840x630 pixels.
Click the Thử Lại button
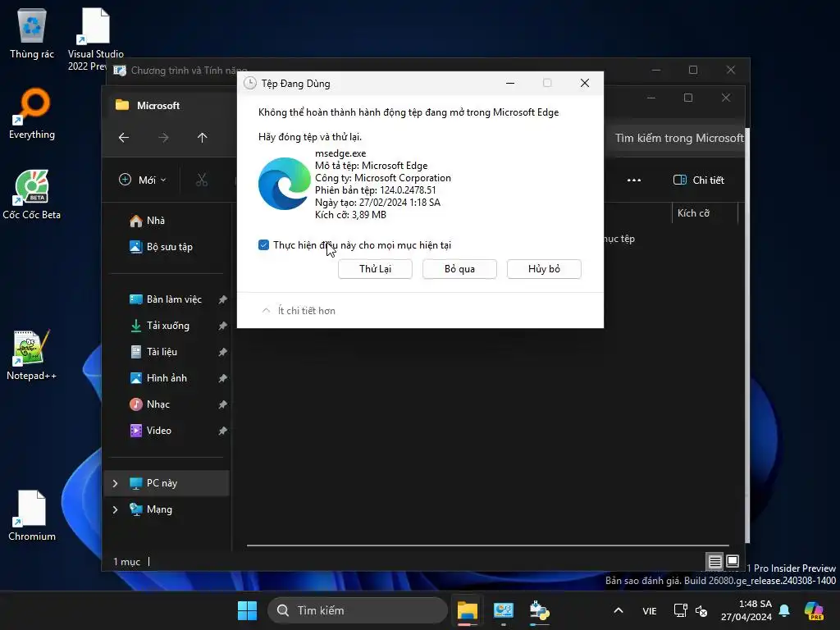coord(375,269)
